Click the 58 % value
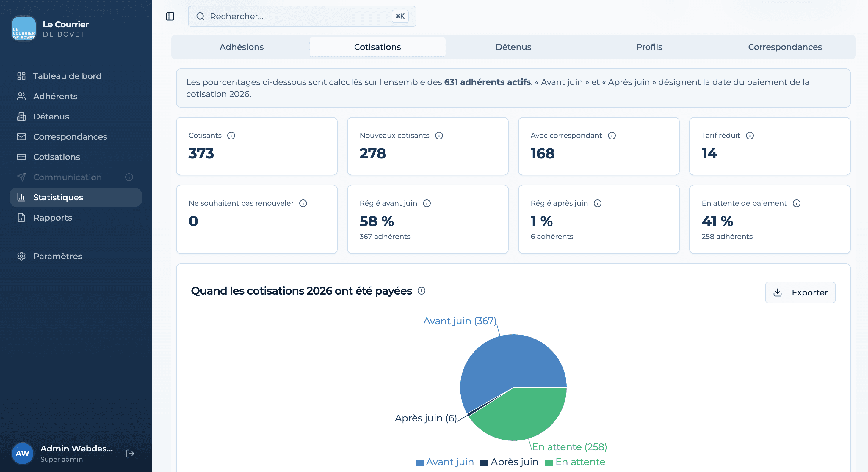 377,221
